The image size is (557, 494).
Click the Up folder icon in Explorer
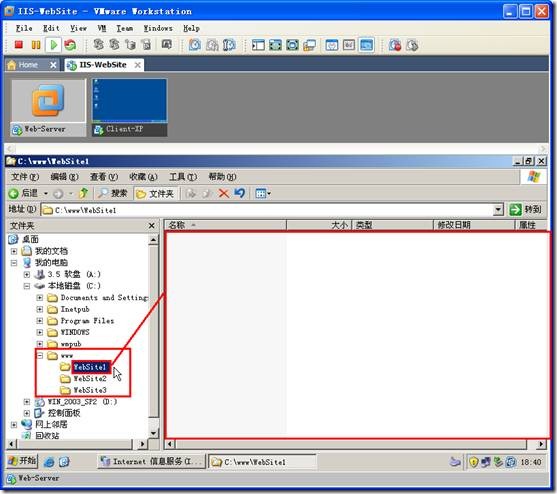pyautogui.click(x=83, y=193)
